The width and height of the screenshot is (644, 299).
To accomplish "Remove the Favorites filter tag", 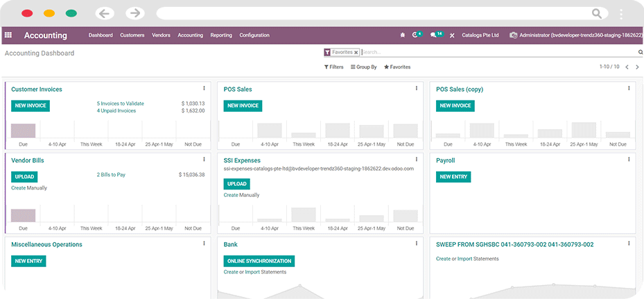I will point(356,53).
